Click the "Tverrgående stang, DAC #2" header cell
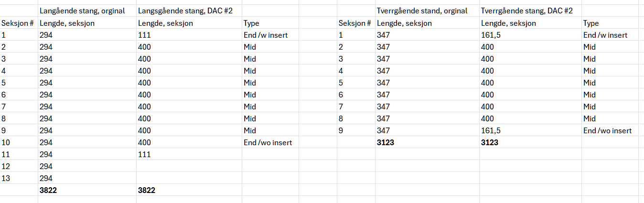644x203 pixels. (x=526, y=11)
